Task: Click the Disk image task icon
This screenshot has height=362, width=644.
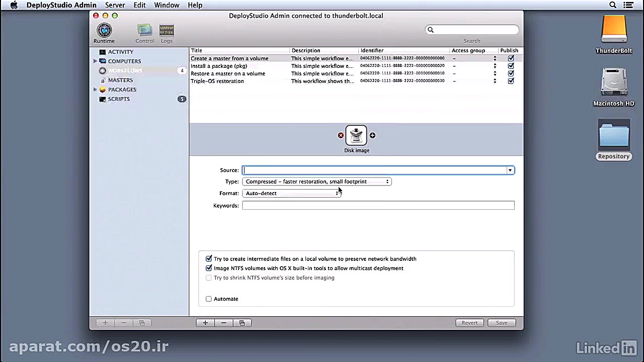Action: point(356,135)
